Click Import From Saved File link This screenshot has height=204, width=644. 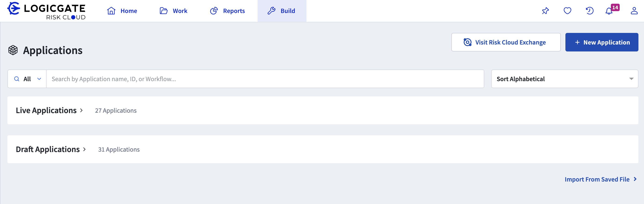pos(600,179)
